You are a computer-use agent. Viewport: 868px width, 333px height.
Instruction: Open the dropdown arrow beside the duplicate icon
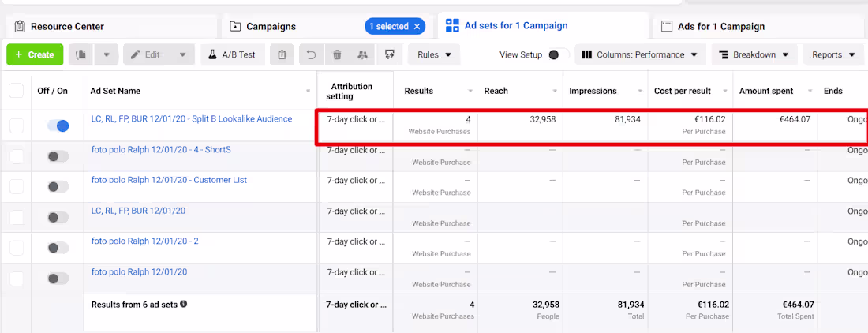click(x=107, y=54)
